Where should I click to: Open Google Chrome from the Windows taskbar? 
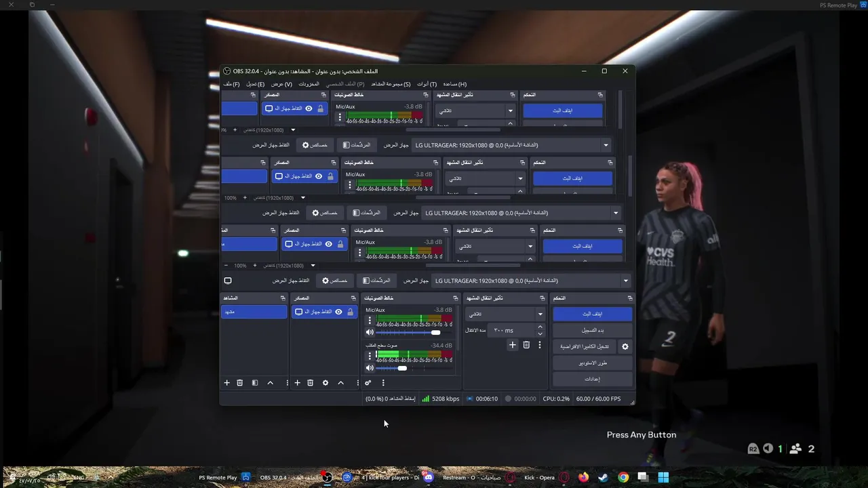click(x=623, y=477)
